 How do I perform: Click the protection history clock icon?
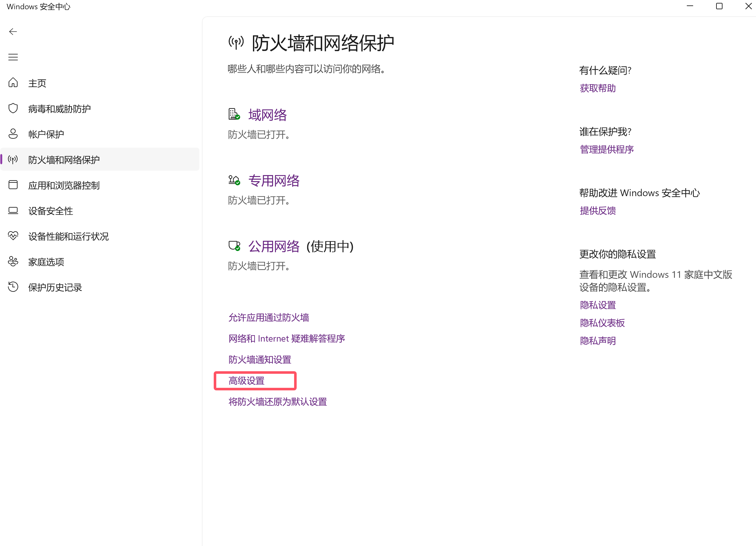13,287
